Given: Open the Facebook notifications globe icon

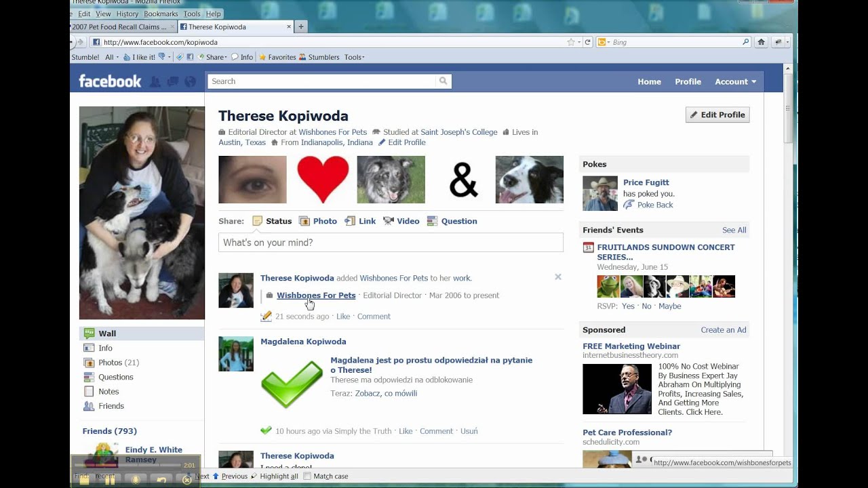Looking at the screenshot, I should click(x=190, y=81).
